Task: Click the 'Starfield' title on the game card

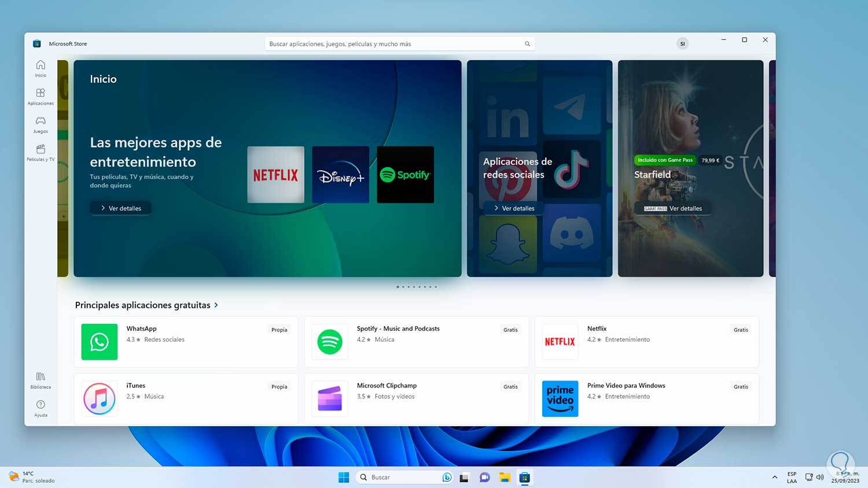Action: 652,175
